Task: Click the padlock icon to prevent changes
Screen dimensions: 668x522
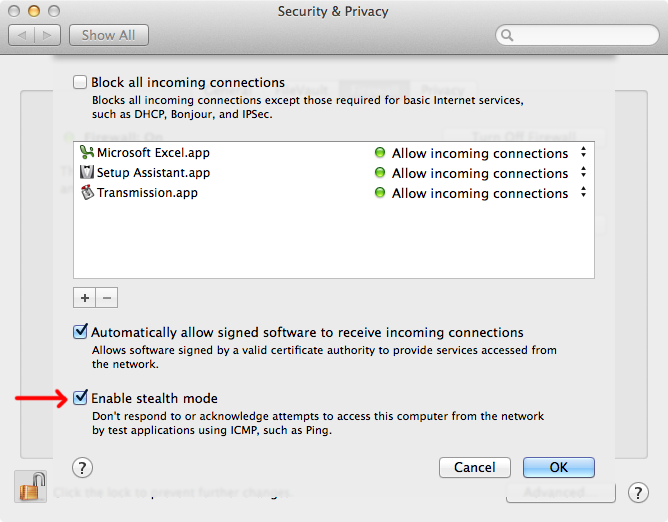Action: 27,486
